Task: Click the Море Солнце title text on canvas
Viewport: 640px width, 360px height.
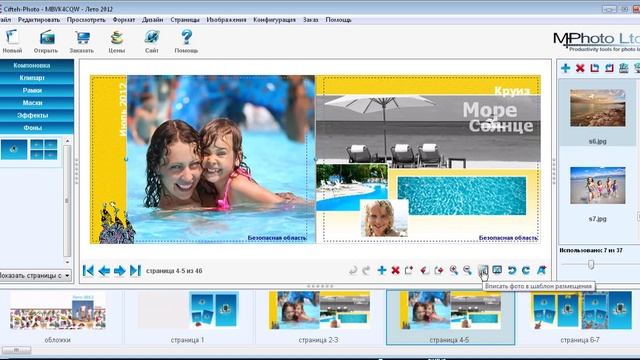Action: [498, 118]
